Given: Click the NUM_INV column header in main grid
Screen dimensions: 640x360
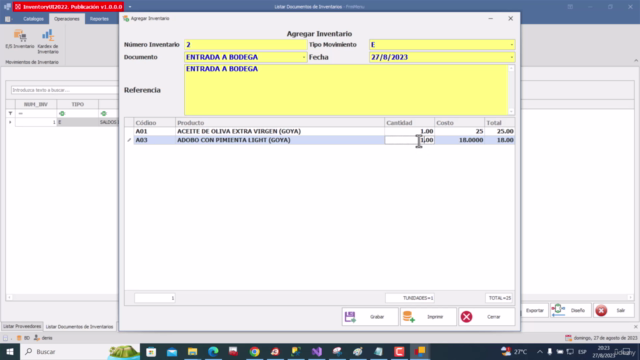Looking at the screenshot, I should 36,104.
